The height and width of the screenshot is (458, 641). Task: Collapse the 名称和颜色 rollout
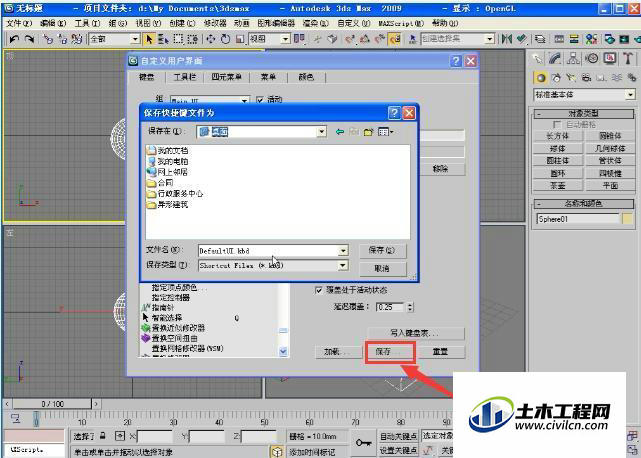pyautogui.click(x=584, y=203)
